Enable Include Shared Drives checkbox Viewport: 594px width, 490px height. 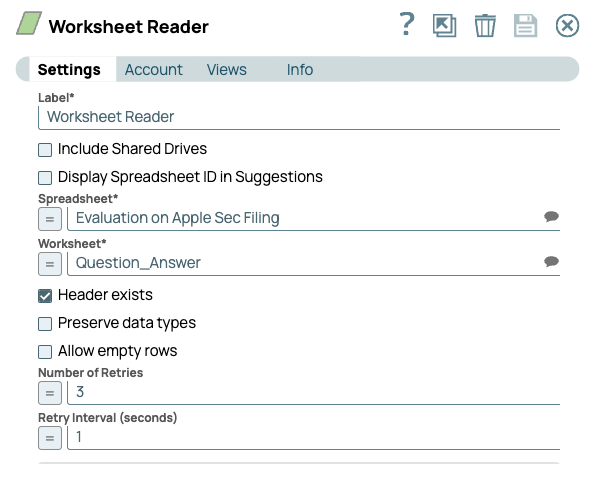(x=45, y=150)
